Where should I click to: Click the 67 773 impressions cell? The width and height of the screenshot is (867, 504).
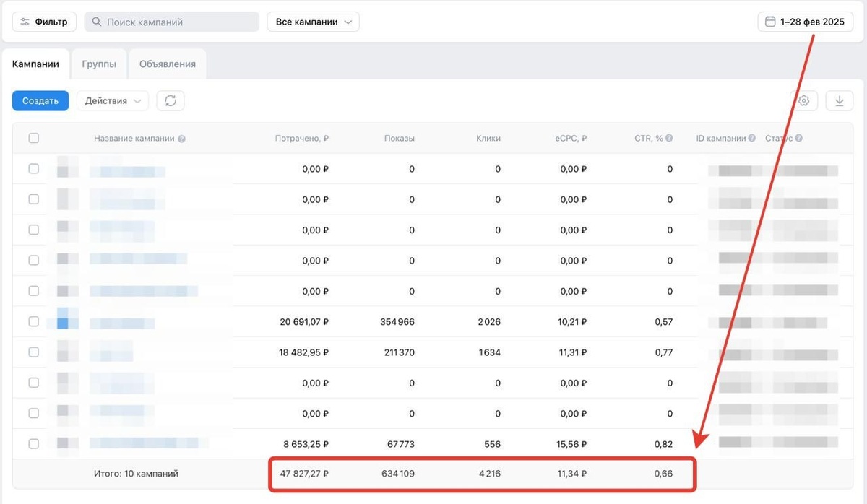(x=400, y=444)
